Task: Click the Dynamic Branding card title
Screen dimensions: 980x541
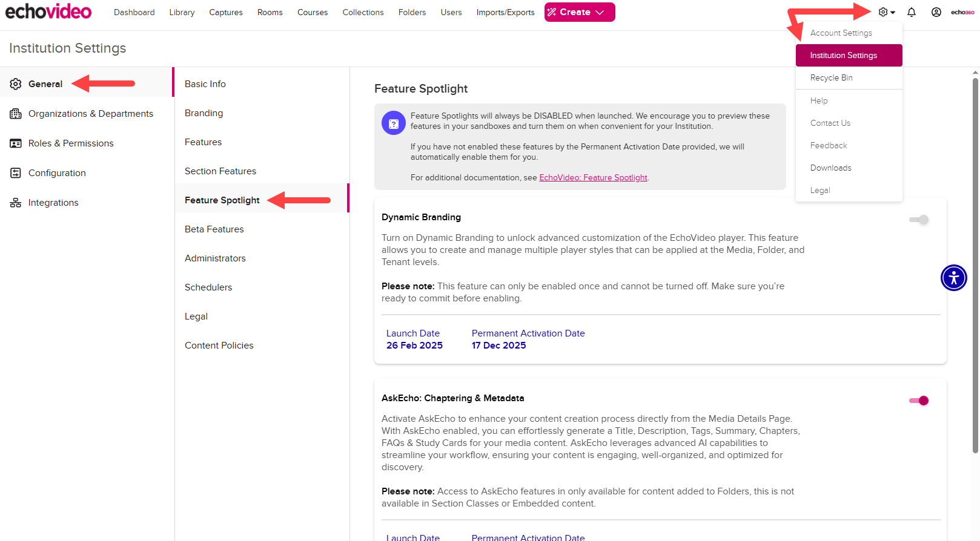Action: point(421,217)
